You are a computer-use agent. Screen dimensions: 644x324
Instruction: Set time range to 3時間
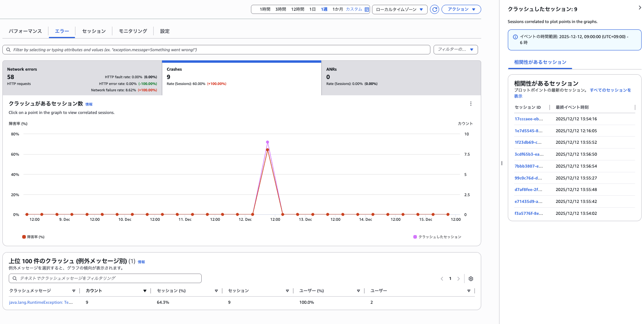click(x=281, y=10)
